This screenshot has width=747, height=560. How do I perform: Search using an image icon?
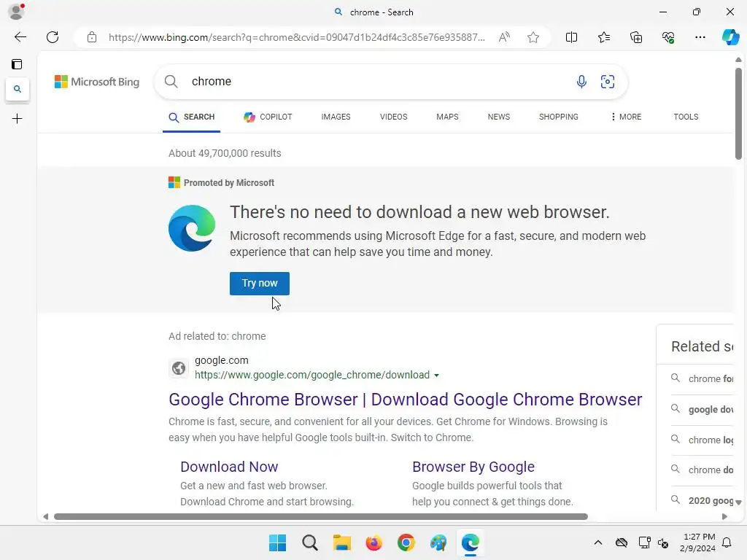point(608,82)
